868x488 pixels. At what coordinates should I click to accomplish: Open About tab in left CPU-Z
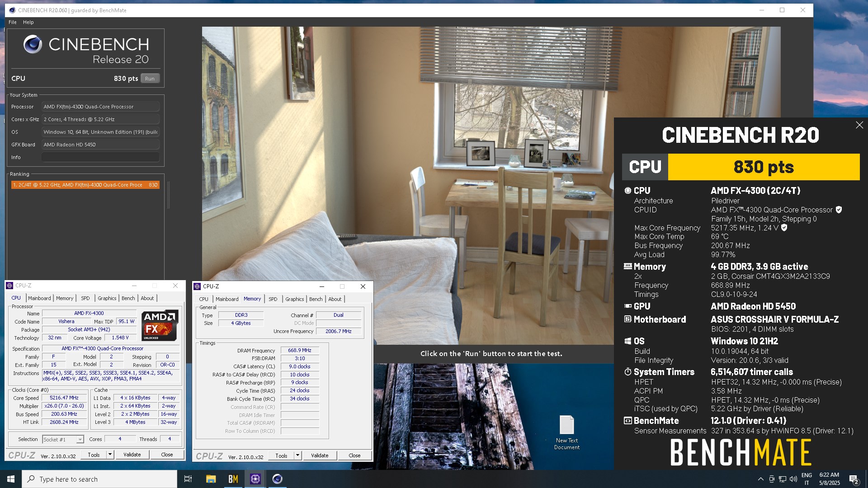pyautogui.click(x=147, y=298)
